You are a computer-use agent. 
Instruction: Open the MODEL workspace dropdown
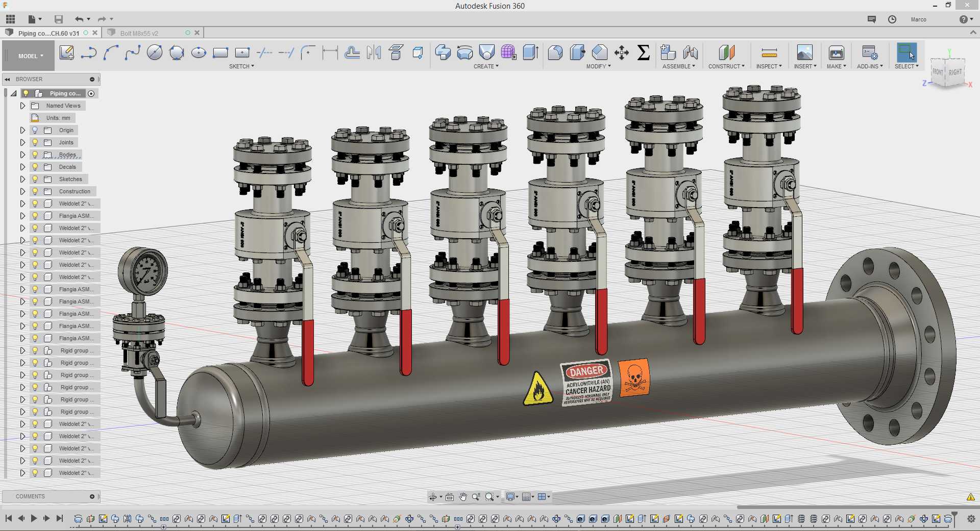pyautogui.click(x=29, y=56)
